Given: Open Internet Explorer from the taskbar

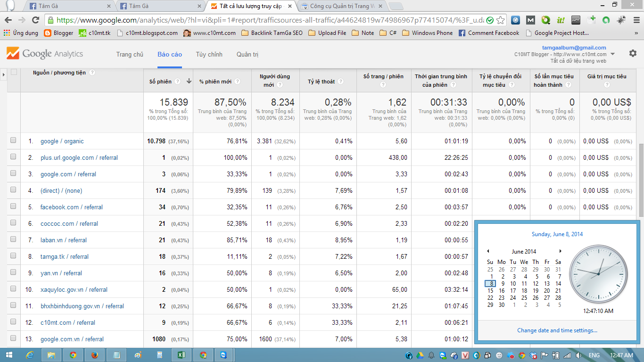Looking at the screenshot, I should pos(30,355).
